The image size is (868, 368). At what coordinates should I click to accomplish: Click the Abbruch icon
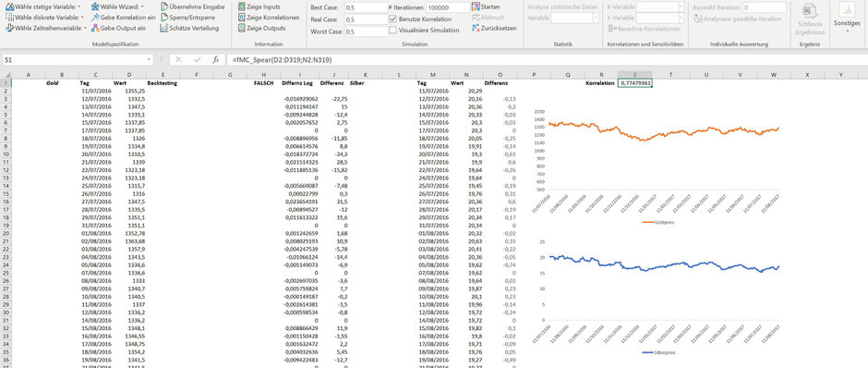pyautogui.click(x=476, y=17)
